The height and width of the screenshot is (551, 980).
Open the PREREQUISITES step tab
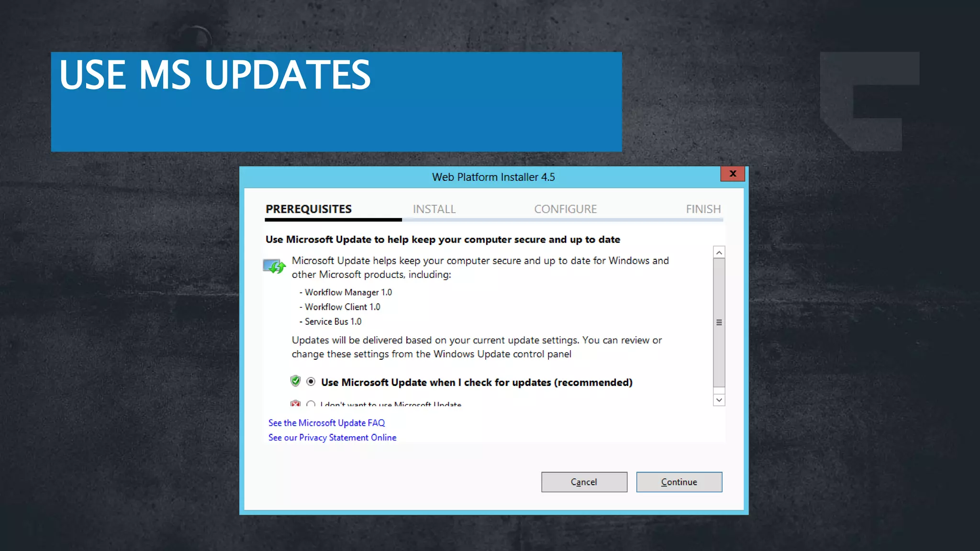coord(309,209)
